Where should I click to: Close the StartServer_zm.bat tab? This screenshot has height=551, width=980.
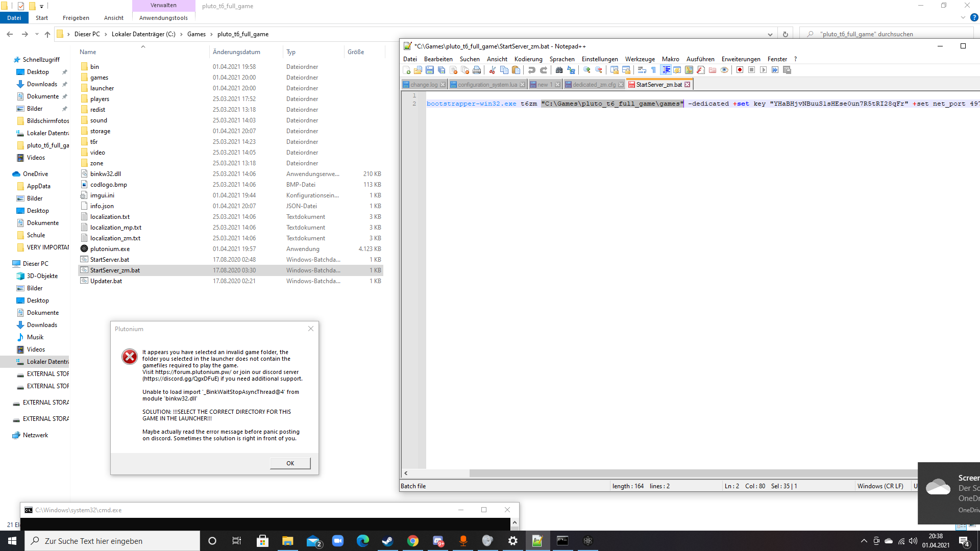pyautogui.click(x=687, y=85)
